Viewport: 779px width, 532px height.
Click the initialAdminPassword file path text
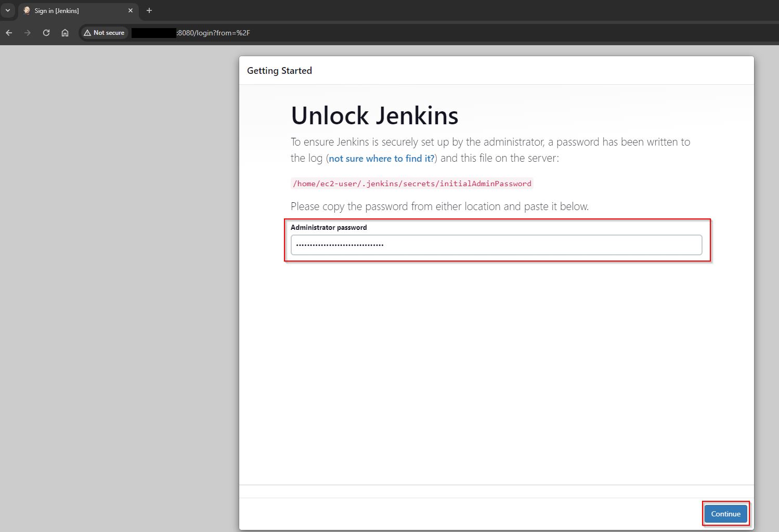pyautogui.click(x=412, y=184)
